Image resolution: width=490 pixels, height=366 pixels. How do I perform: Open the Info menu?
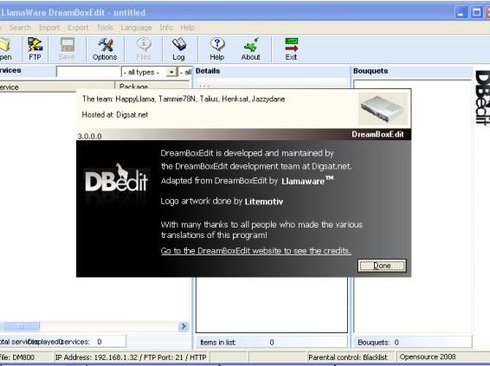(x=166, y=28)
